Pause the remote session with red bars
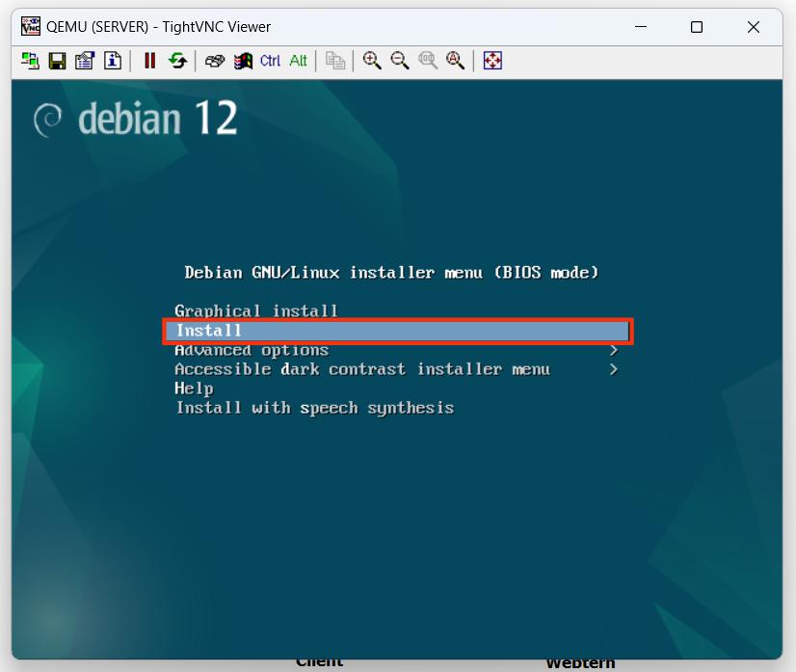Viewport: 796px width, 672px height. tap(149, 61)
